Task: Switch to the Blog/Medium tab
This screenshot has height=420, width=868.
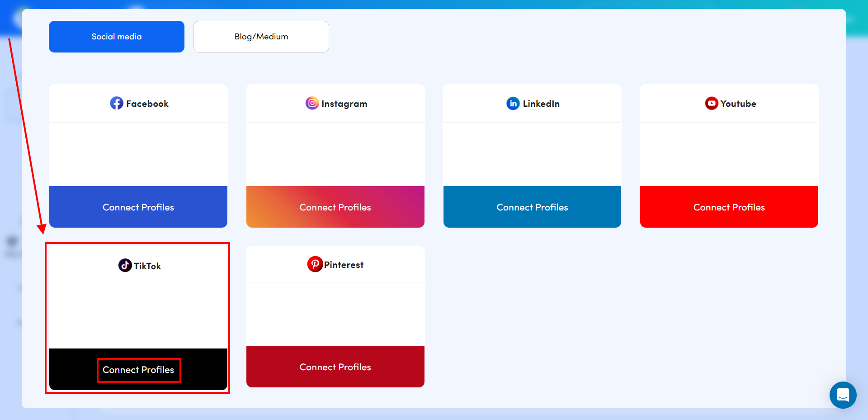Action: pyautogui.click(x=261, y=37)
